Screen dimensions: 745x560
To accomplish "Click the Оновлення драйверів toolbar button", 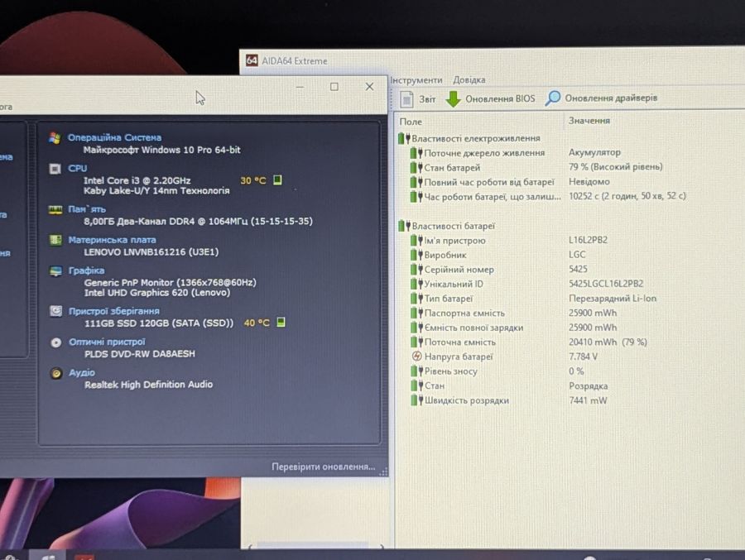I will coord(601,98).
